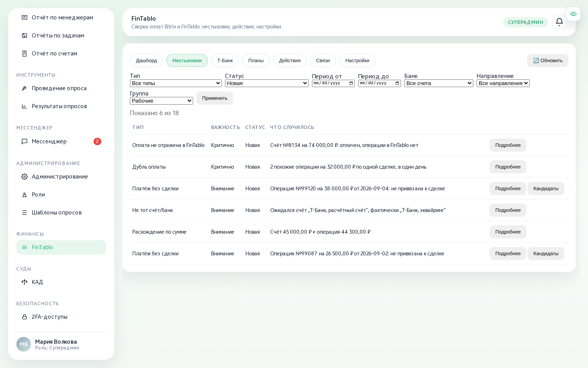Click the Результаты опросов chart icon
The image size is (588, 368).
pyautogui.click(x=24, y=106)
